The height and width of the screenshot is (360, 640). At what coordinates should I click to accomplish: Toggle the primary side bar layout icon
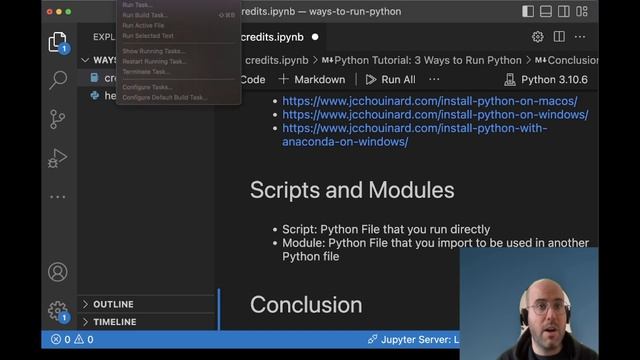click(528, 11)
